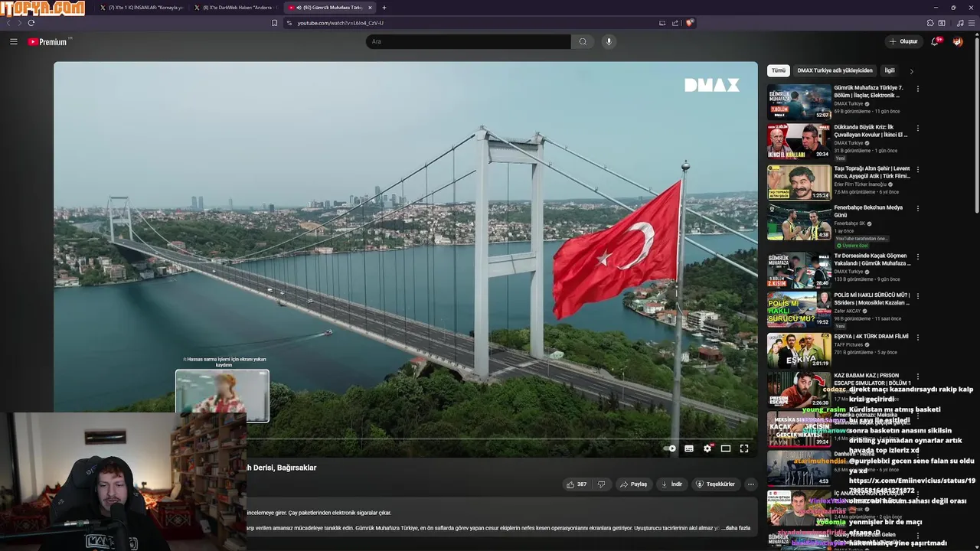
Task: Open options for Dükkanda Büyük Kriz video
Action: coord(918,128)
